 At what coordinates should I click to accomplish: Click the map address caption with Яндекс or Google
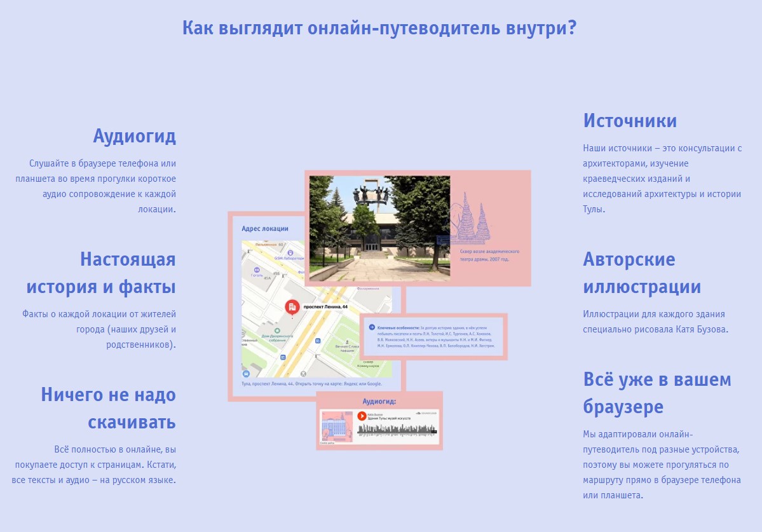click(x=311, y=384)
